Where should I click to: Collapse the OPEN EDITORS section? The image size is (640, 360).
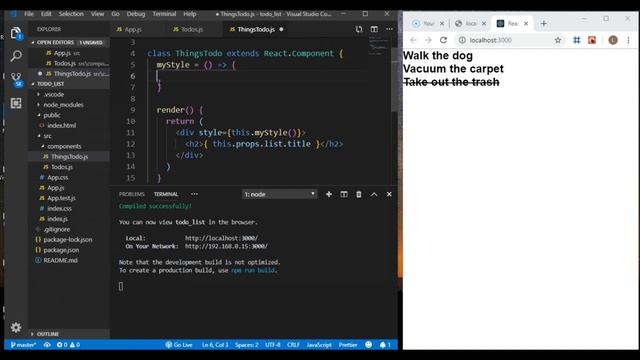(69, 42)
